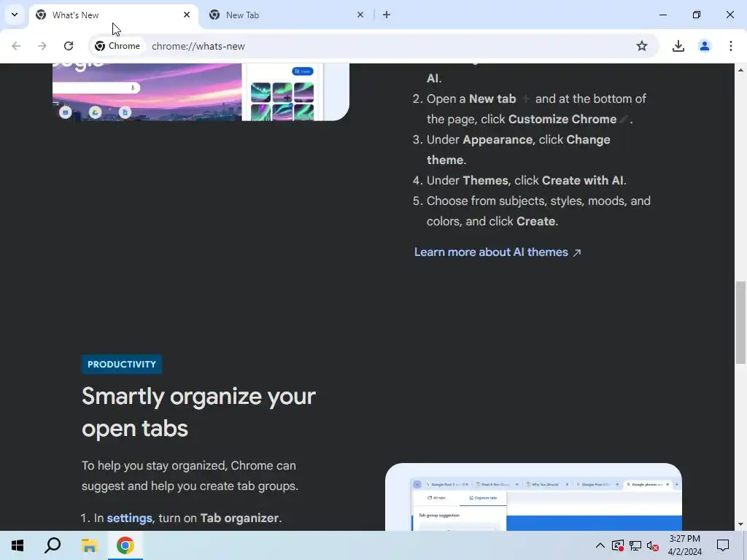The image size is (747, 560).
Task: Click the Change theme text in step 3
Action: pyautogui.click(x=519, y=149)
